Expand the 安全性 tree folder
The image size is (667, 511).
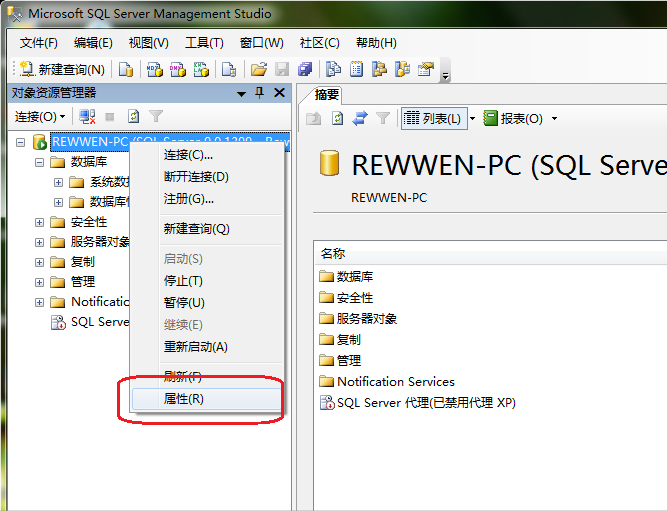[x=39, y=222]
